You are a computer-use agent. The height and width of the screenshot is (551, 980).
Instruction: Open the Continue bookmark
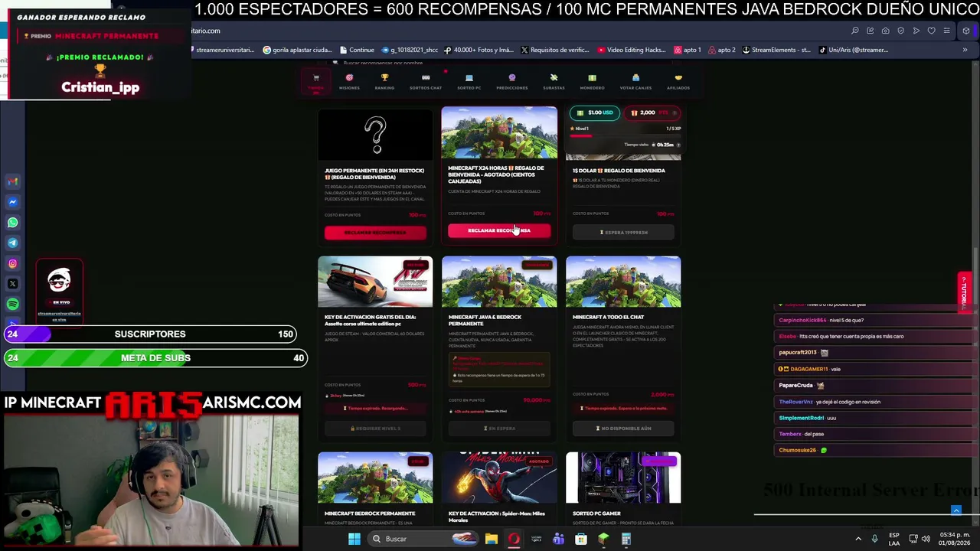tap(357, 50)
